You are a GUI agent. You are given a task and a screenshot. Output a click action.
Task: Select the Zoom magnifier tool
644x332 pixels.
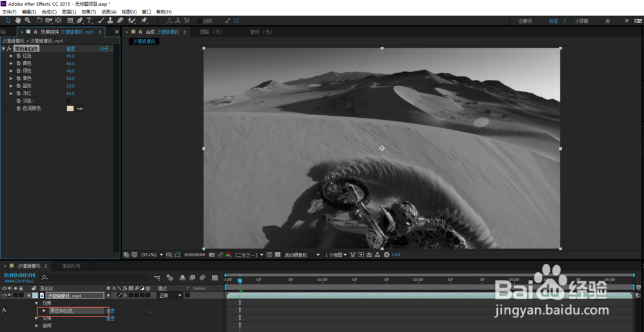tap(28, 21)
